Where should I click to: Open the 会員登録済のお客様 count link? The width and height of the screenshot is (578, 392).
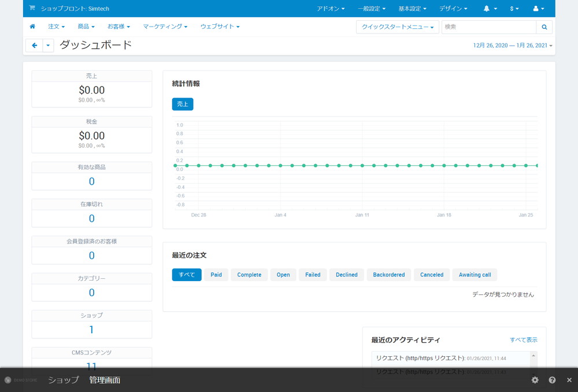[92, 255]
